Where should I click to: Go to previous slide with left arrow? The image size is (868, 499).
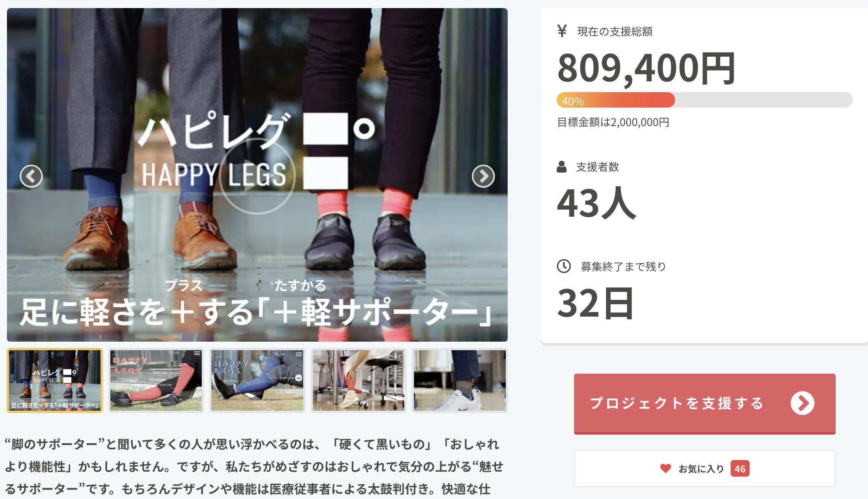31,176
